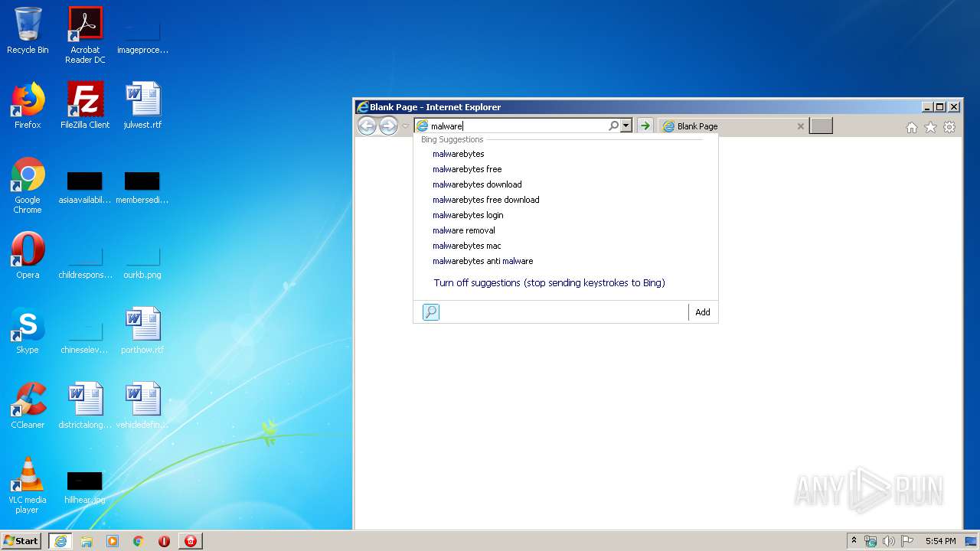
Task: Select the Bing search provider icon
Action: click(431, 312)
